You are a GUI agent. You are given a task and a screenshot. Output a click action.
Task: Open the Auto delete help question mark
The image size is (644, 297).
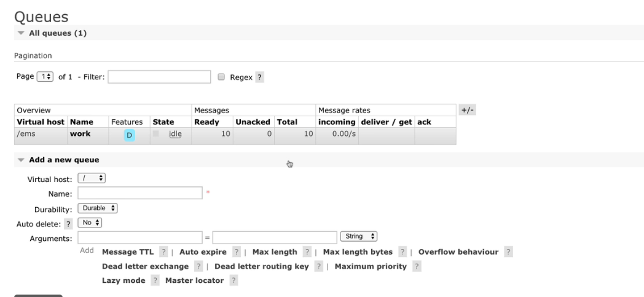coord(69,224)
